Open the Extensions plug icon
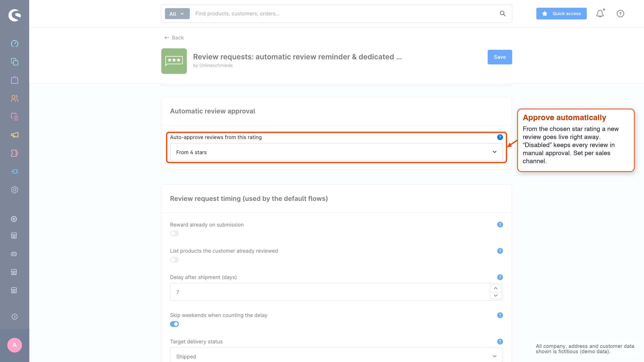The height and width of the screenshot is (362, 644). click(x=15, y=171)
